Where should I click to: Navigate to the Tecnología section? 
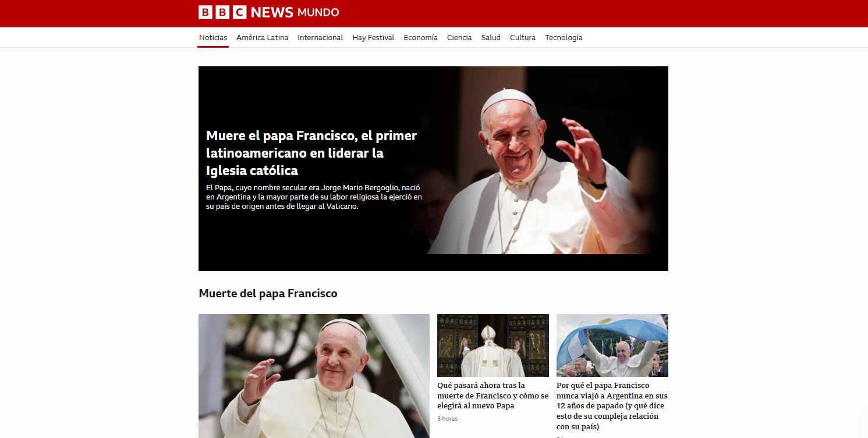[563, 37]
